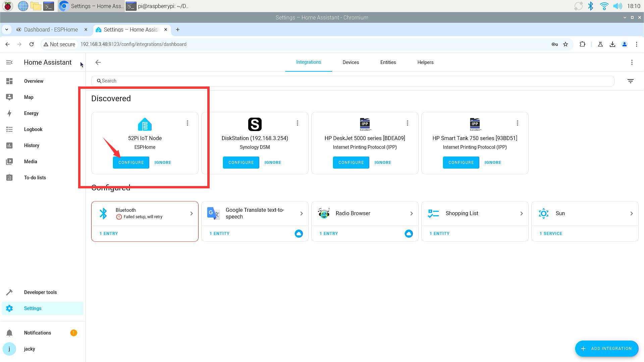Image resolution: width=644 pixels, height=362 pixels.
Task: Bookmark this page with star icon
Action: (566, 44)
